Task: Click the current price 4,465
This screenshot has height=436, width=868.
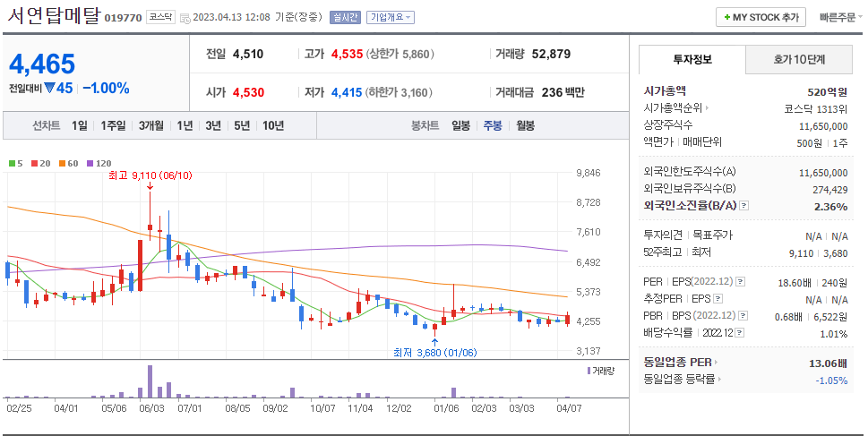Action: pyautogui.click(x=42, y=64)
